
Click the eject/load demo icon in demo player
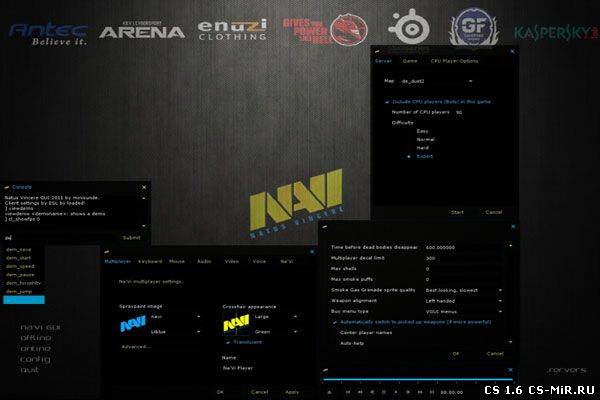click(x=329, y=392)
